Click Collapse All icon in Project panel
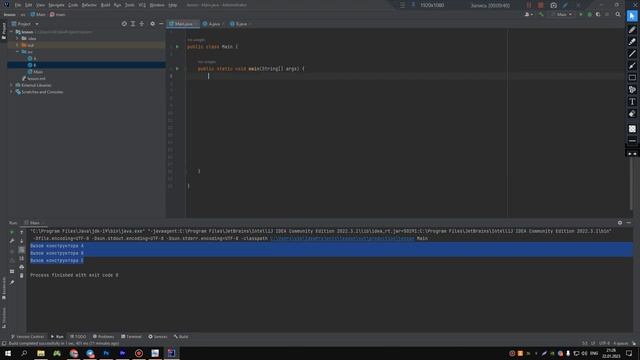 coord(142,24)
